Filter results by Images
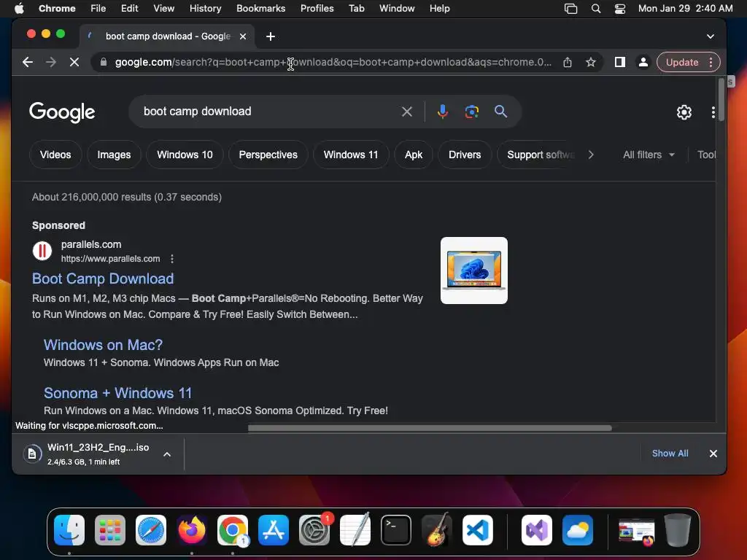 [114, 155]
